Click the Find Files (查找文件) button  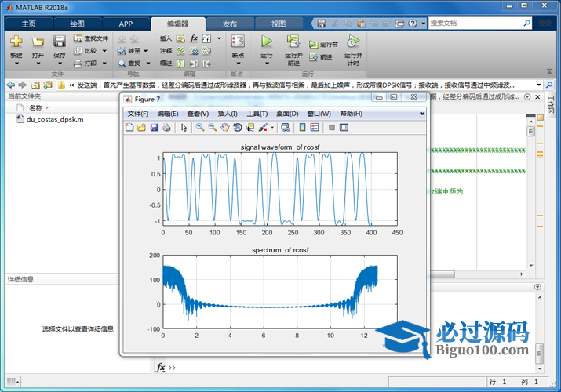pos(91,38)
